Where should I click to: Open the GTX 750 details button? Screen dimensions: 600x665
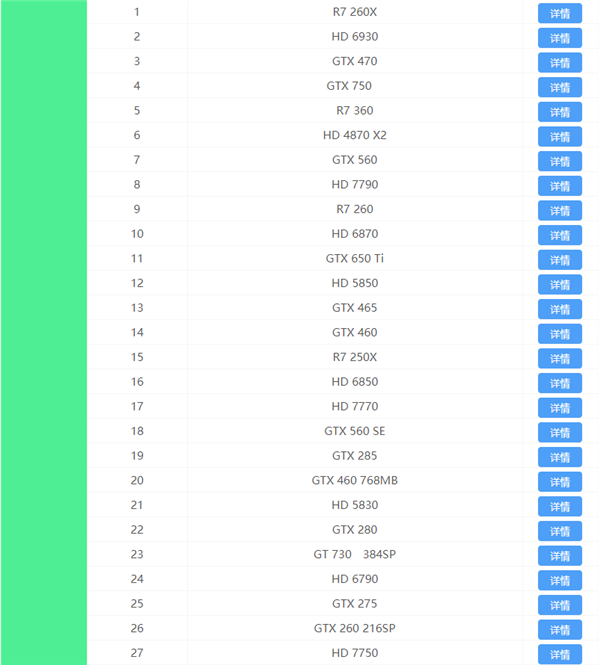pyautogui.click(x=560, y=88)
